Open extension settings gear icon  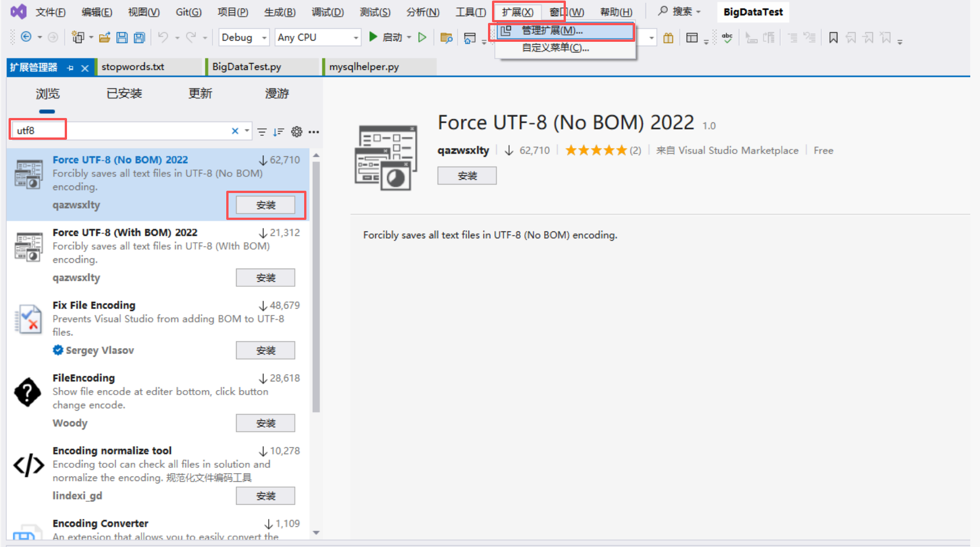(297, 132)
